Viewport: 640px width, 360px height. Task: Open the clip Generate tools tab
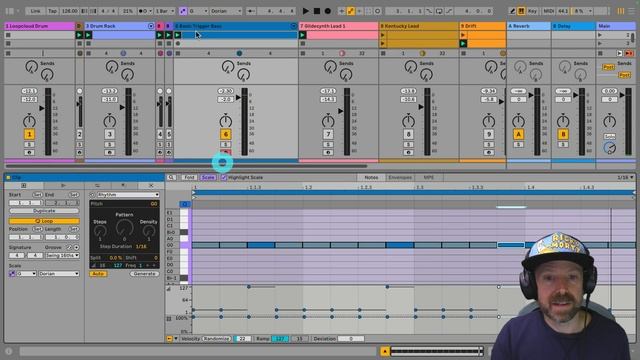(151, 186)
